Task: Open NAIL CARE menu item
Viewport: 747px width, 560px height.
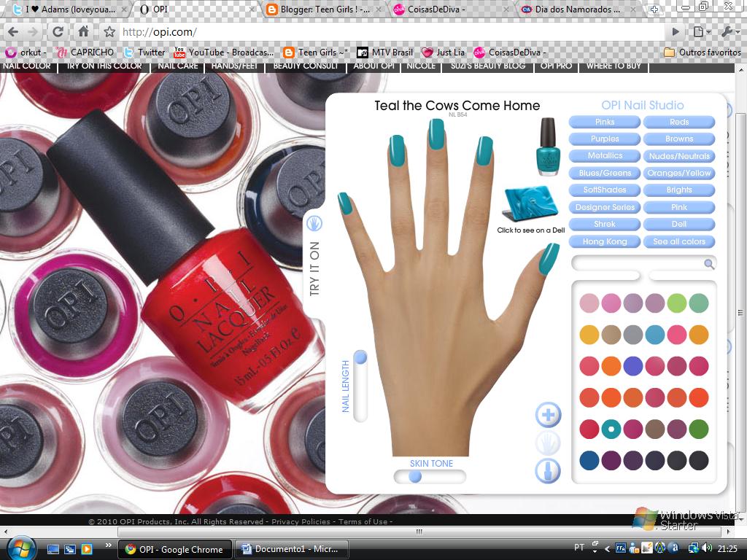Action: [x=178, y=66]
